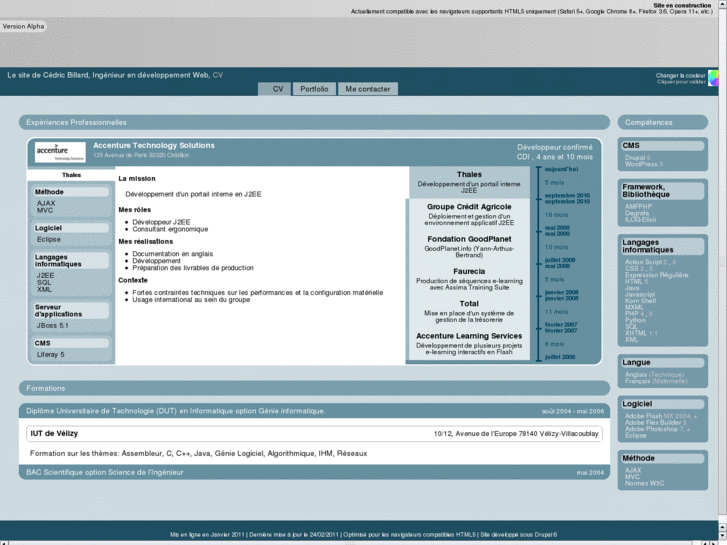This screenshot has height=545, width=727.
Task: Select Thales in the experience list
Action: click(x=469, y=182)
